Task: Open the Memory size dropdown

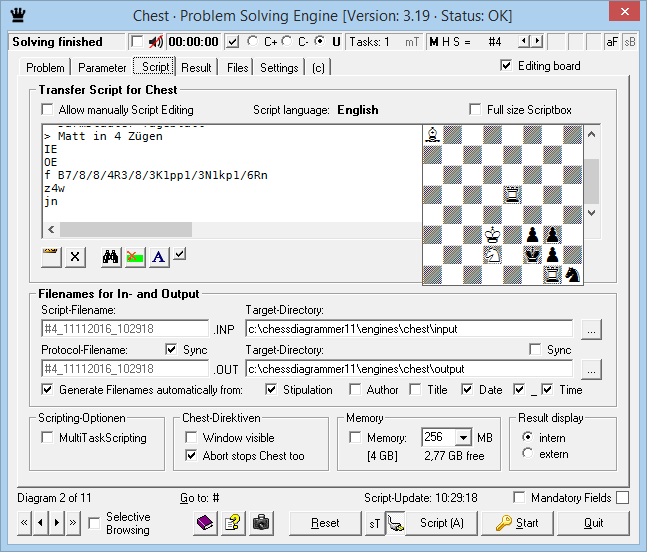Action: 463,437
